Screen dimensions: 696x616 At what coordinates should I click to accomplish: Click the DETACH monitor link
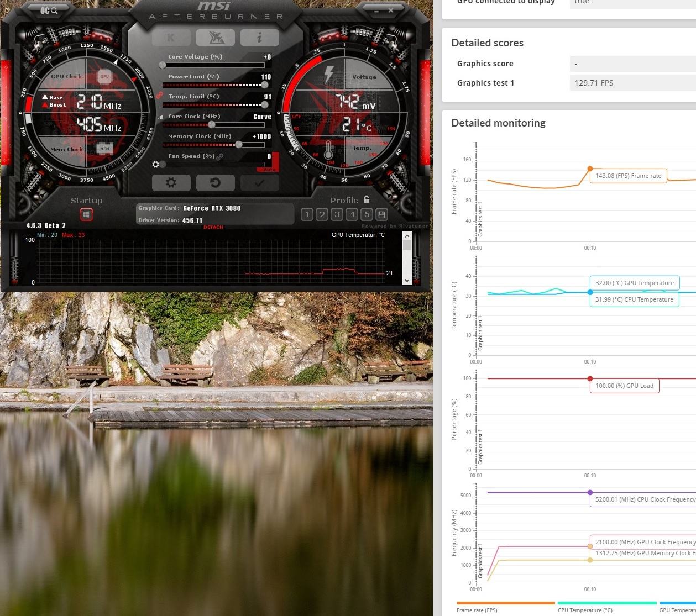click(x=213, y=227)
